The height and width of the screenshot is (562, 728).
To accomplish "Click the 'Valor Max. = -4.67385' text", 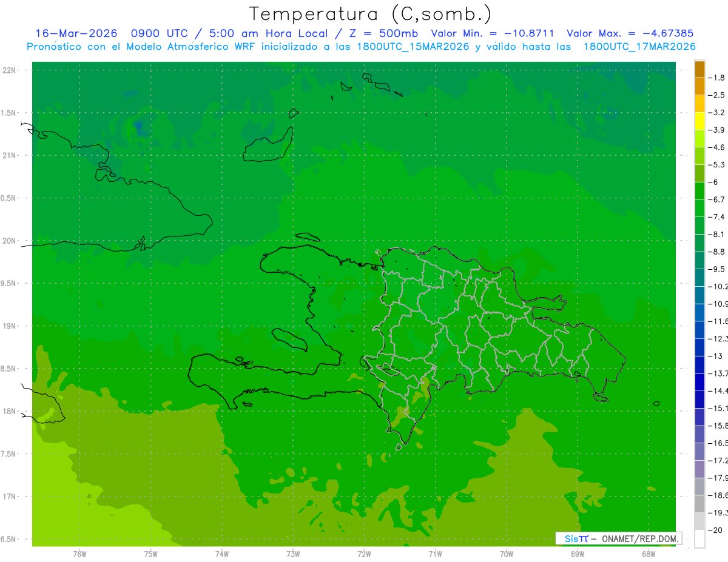I will [x=630, y=34].
